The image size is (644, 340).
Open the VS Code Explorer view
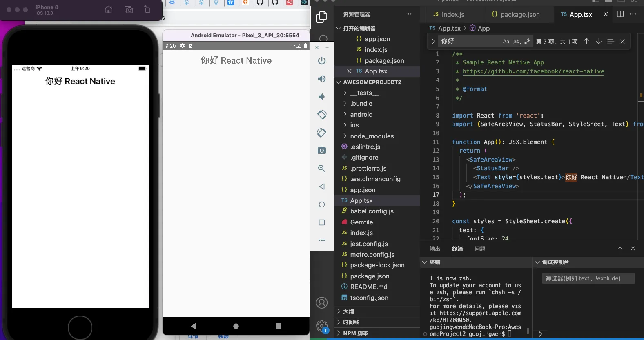(322, 17)
